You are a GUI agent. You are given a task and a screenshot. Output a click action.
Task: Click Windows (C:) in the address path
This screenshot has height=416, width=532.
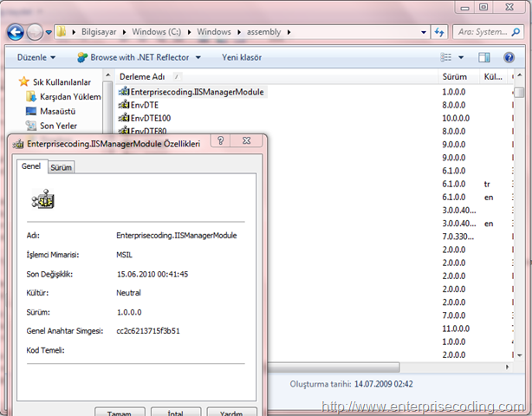point(157,32)
